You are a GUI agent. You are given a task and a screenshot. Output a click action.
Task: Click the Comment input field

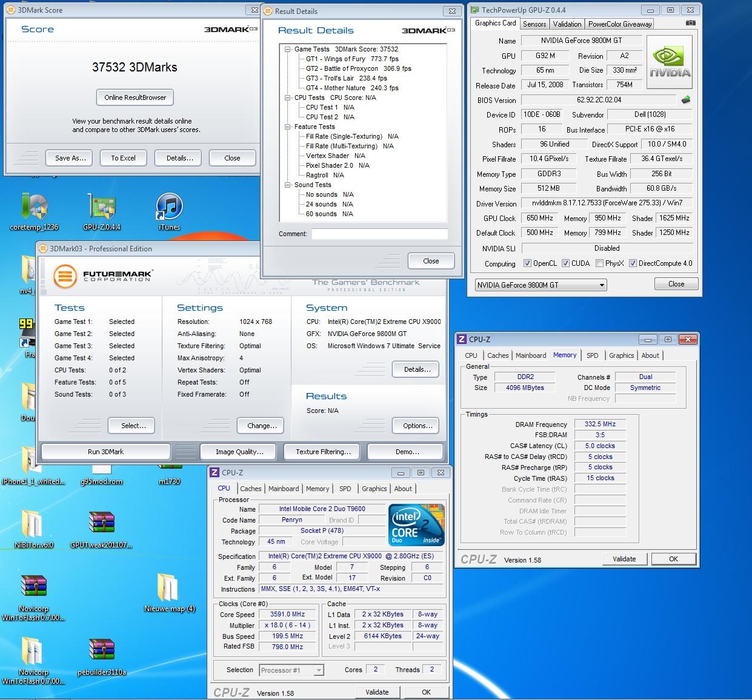379,234
